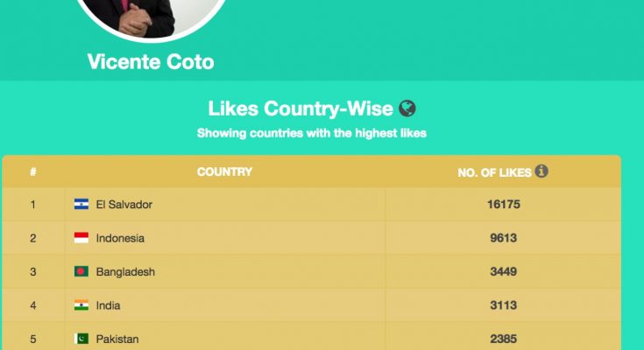Select the Bangladesh country name
644x350 pixels.
(x=125, y=271)
